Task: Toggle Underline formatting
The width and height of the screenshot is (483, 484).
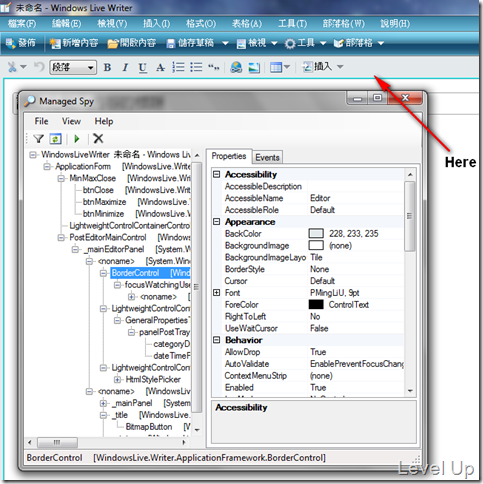Action: click(x=143, y=68)
